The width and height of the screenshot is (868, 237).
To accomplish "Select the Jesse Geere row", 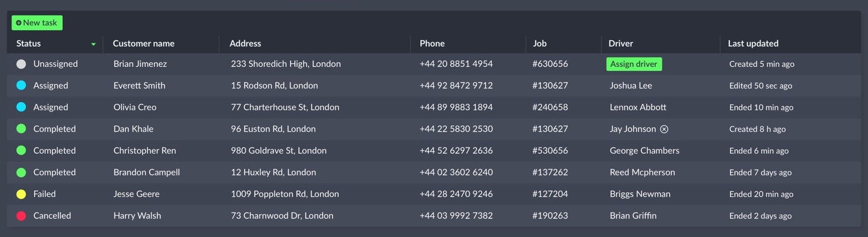I will [434, 194].
